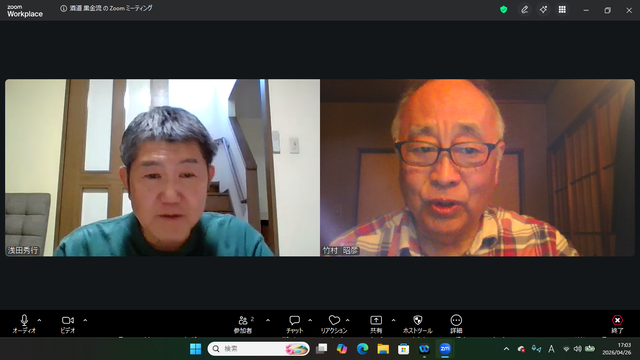Screen dimensions: 640x360
Task: Open the volume speaker tray icon
Action: [x=578, y=349]
